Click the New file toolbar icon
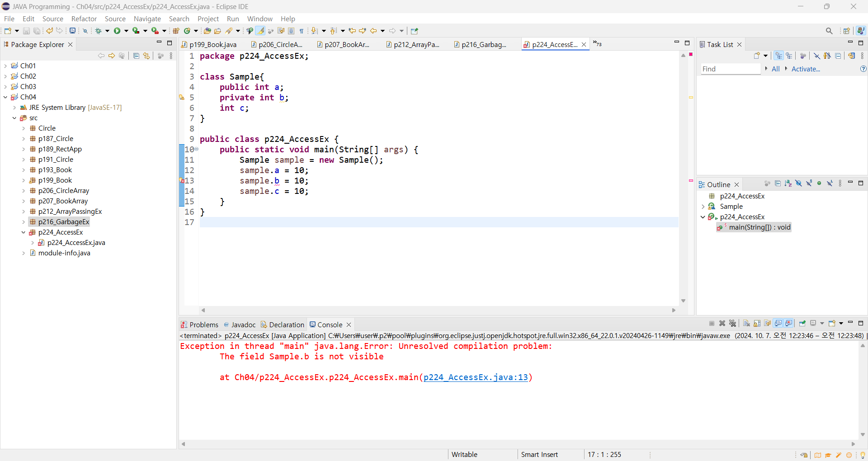 [8, 31]
